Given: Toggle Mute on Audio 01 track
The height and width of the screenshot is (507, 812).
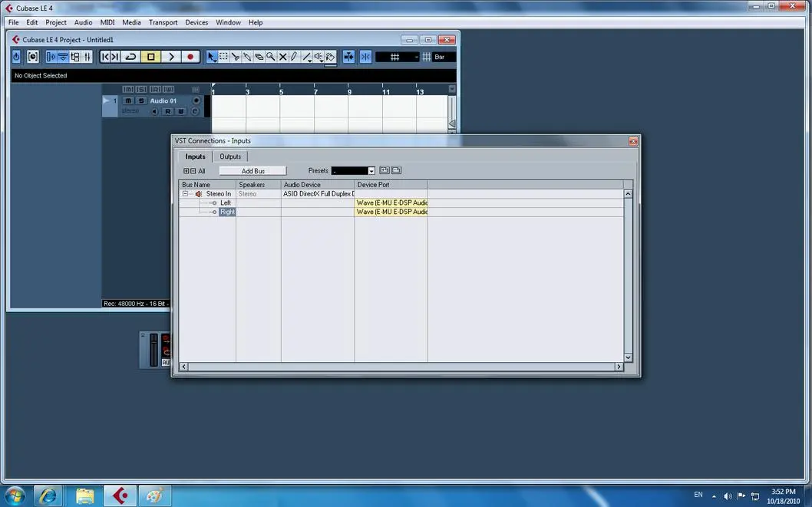Looking at the screenshot, I should [x=128, y=101].
